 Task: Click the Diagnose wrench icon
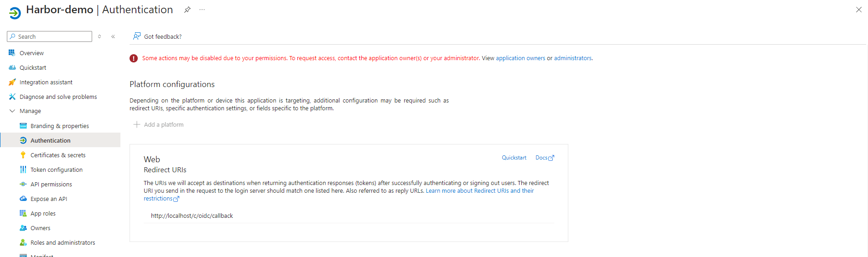pos(12,97)
